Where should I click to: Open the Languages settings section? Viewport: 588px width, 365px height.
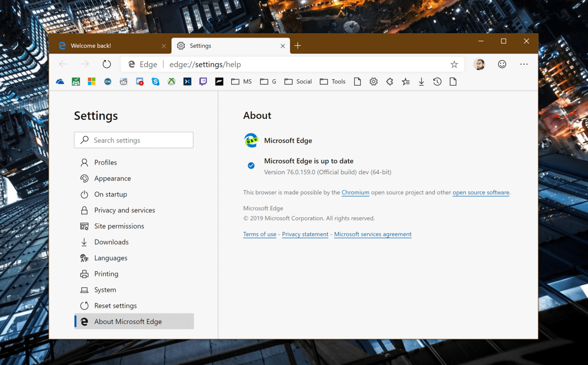tap(134, 258)
